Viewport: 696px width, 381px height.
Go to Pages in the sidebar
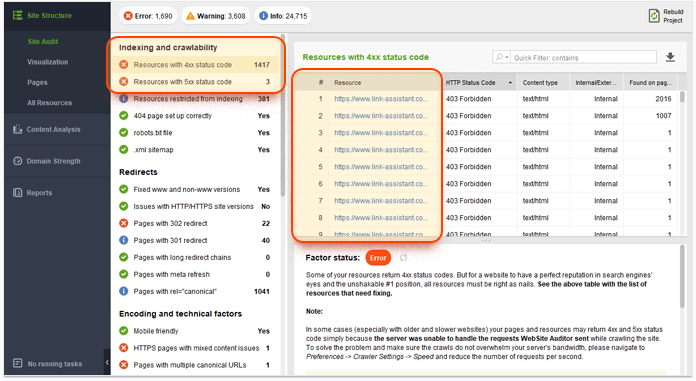(x=37, y=82)
